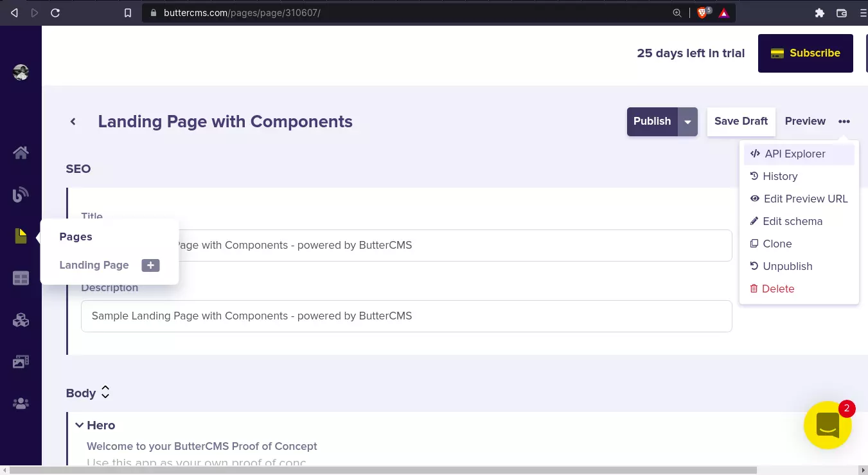Click Save Draft button

[x=741, y=121]
